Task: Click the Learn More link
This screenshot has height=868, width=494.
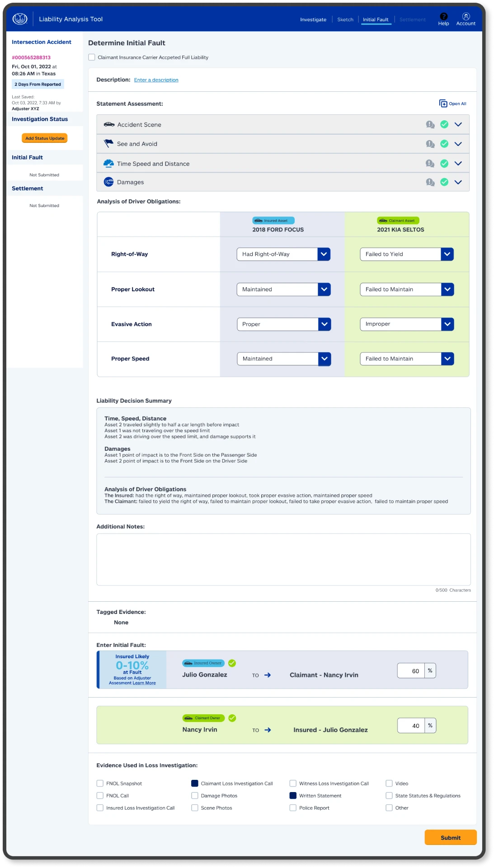Action: pyautogui.click(x=144, y=683)
